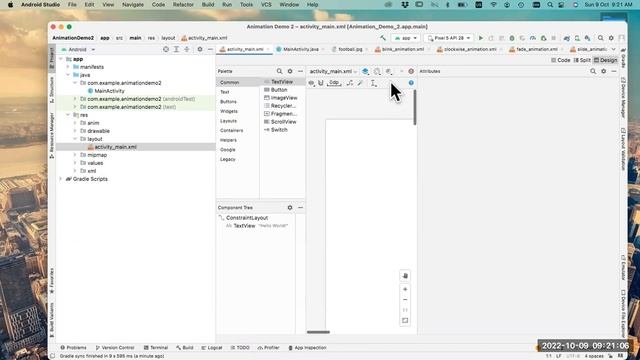Open Project panel gear options

[200, 49]
